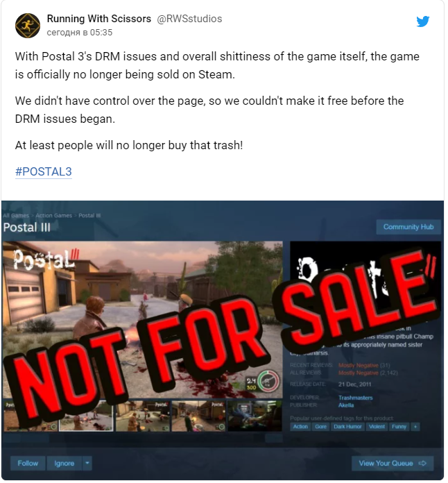Click the arrow icon in View Your Queue
448x483 pixels.
(422, 464)
